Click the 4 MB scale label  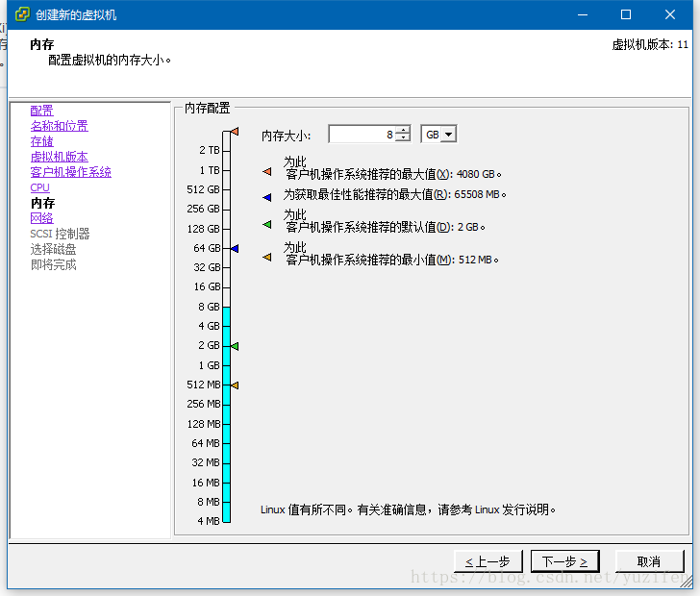(x=209, y=521)
